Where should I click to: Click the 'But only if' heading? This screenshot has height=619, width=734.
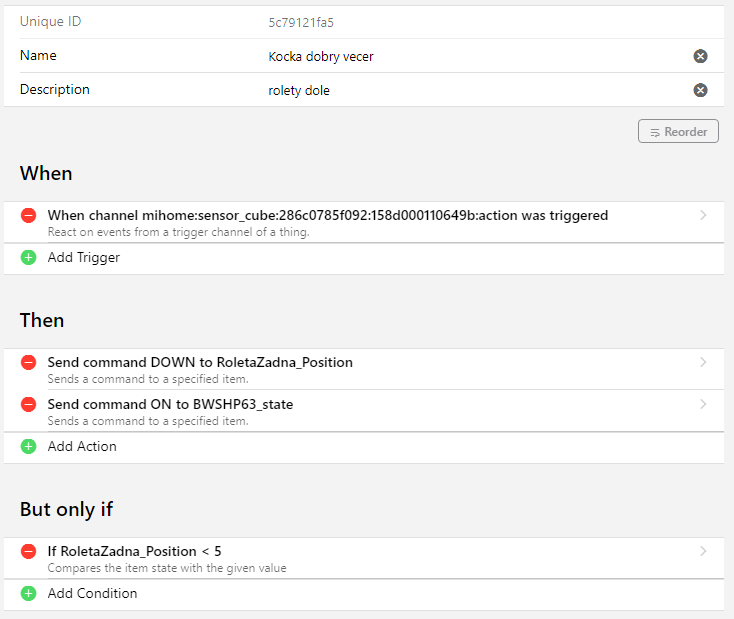pos(66,509)
